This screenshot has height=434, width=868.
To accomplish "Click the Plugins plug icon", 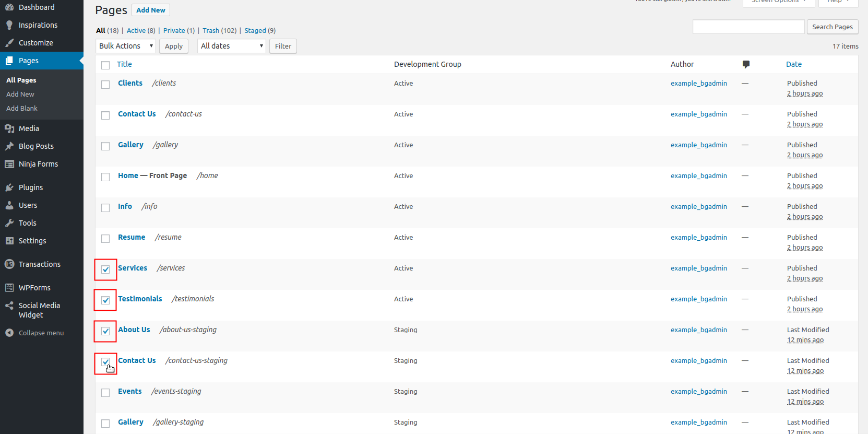I will [x=9, y=187].
